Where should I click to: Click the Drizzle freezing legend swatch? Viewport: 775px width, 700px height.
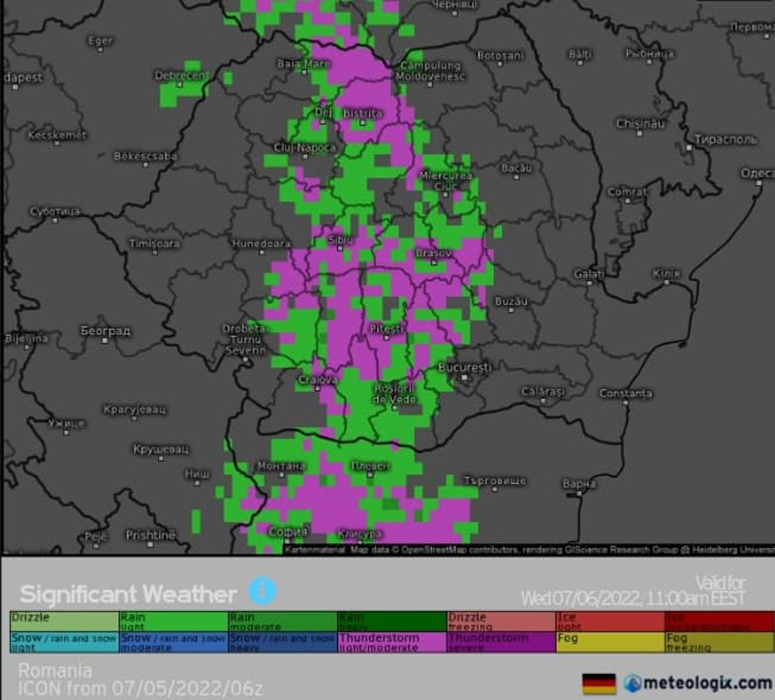pos(500,621)
